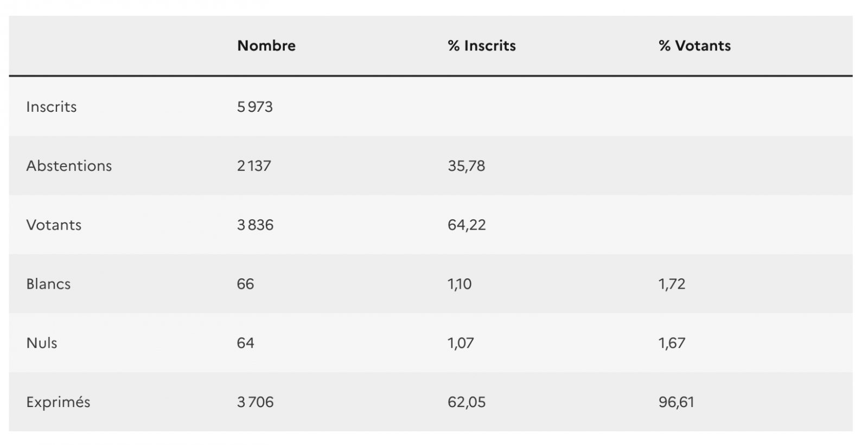Click the Exprimés % Votants value 96,61
This screenshot has width=868, height=445.
tap(676, 403)
